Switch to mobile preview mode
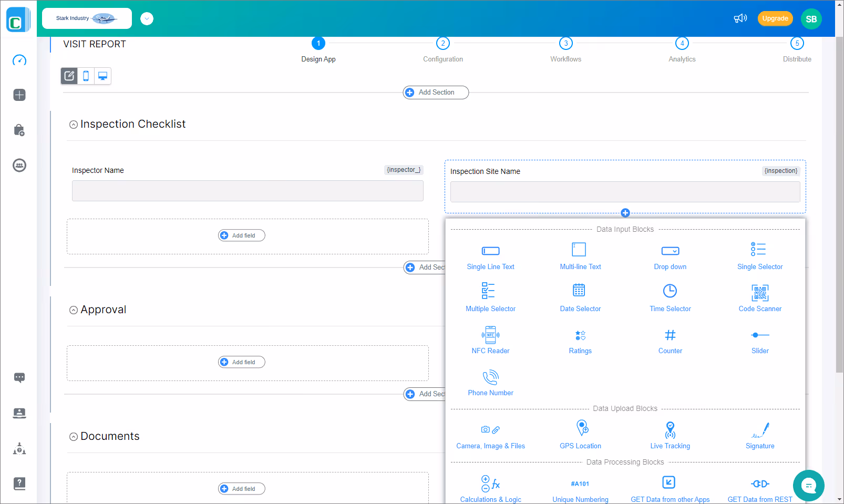The height and width of the screenshot is (504, 844). click(86, 76)
